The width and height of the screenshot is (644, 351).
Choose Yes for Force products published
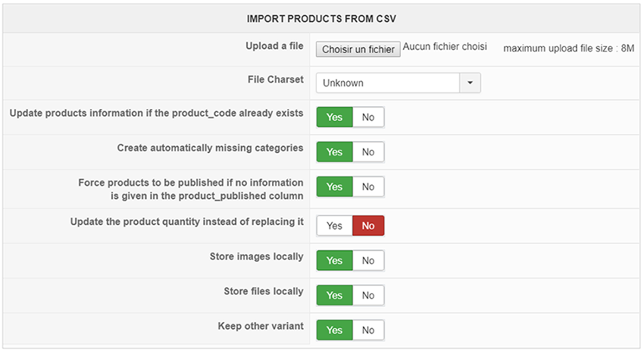pos(334,187)
